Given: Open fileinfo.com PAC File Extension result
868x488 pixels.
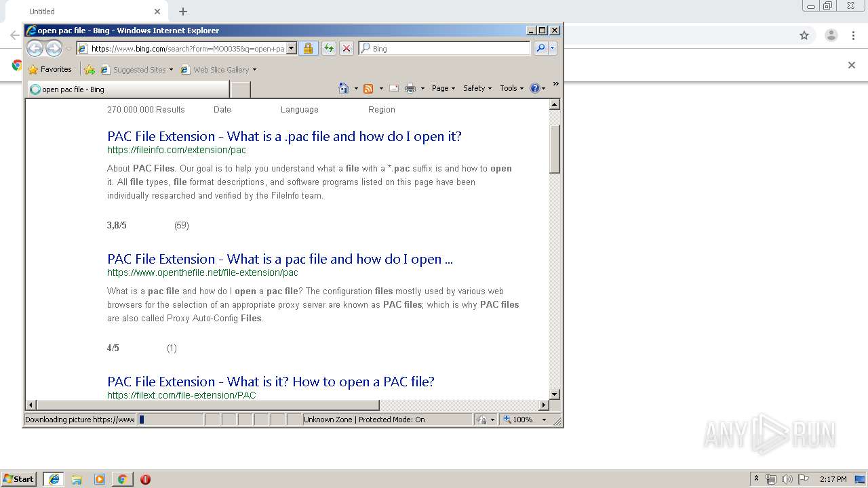Looking at the screenshot, I should click(284, 136).
